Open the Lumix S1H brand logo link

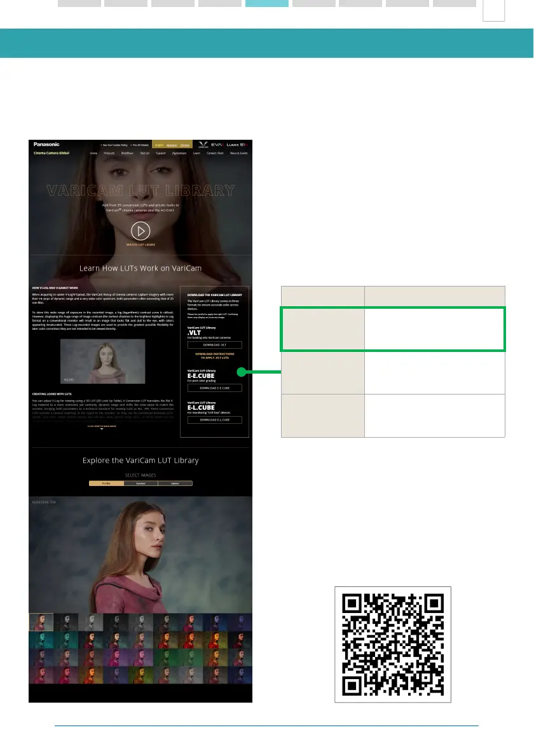[237, 145]
